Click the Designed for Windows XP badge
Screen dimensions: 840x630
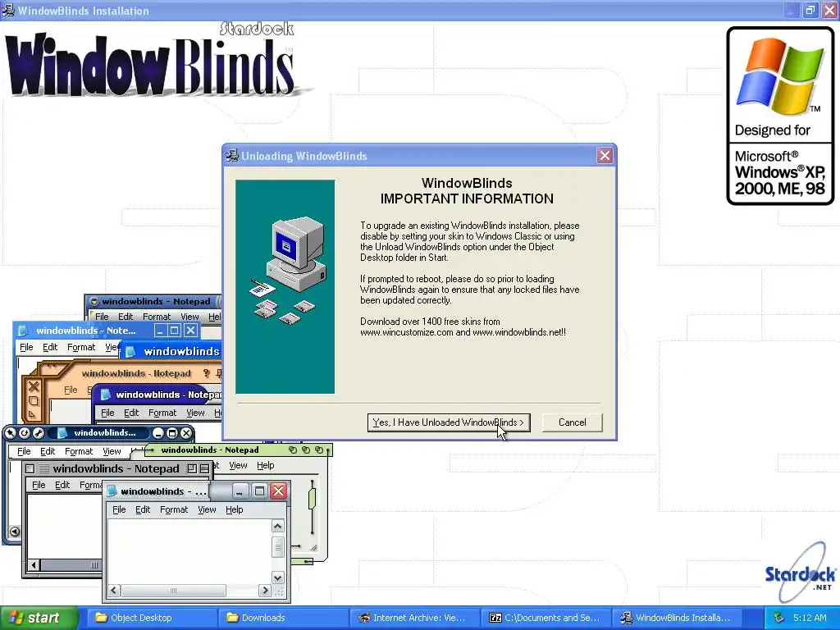(x=780, y=116)
